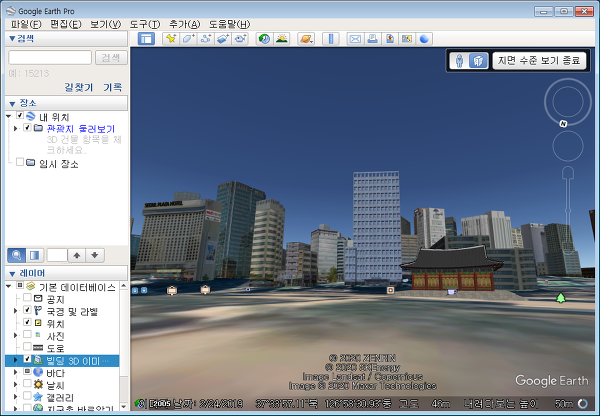Enable the 도로 layer checkbox

27,346
